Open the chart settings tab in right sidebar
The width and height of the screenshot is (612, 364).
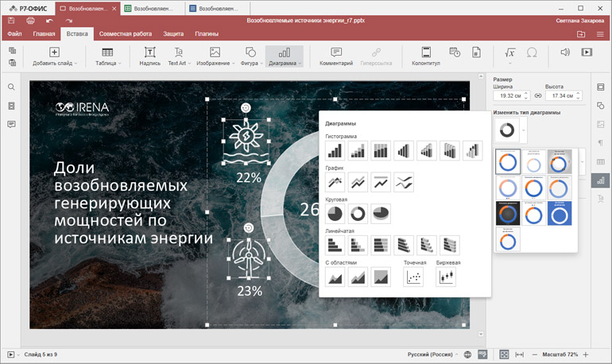(x=600, y=180)
